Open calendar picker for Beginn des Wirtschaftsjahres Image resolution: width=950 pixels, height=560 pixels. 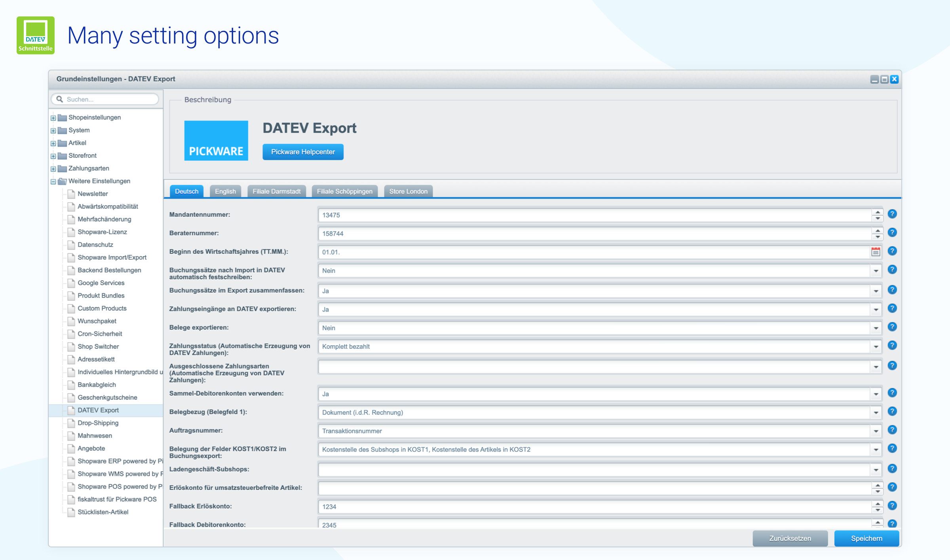tap(876, 252)
